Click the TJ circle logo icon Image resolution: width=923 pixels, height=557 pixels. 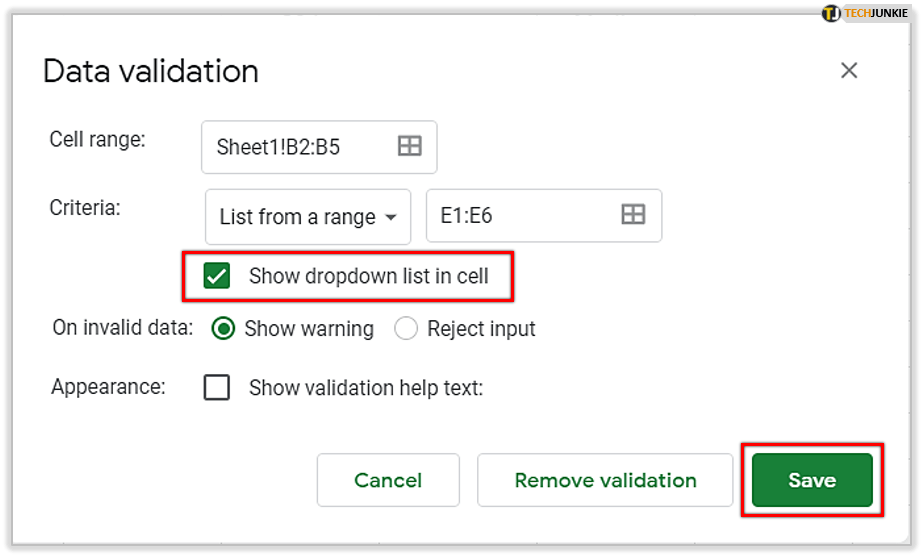(831, 13)
